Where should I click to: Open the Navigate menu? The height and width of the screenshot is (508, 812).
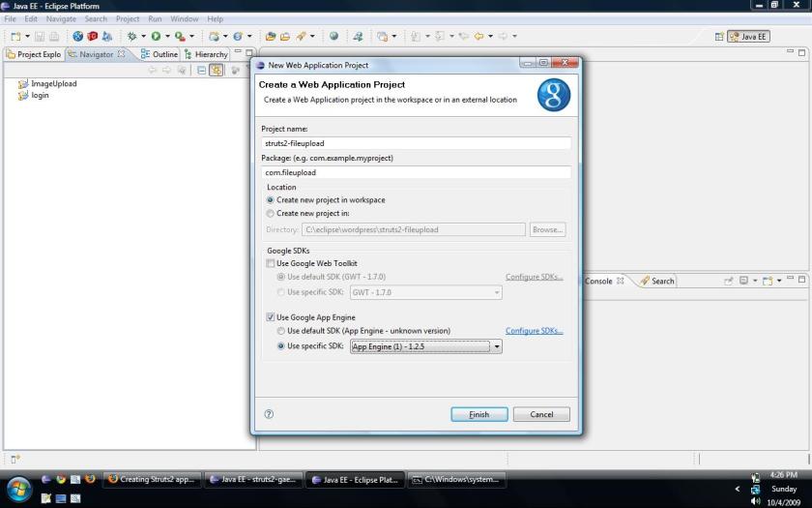point(61,18)
